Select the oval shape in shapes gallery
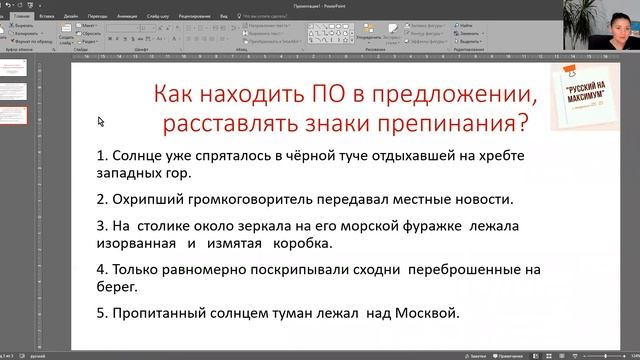 point(338,27)
